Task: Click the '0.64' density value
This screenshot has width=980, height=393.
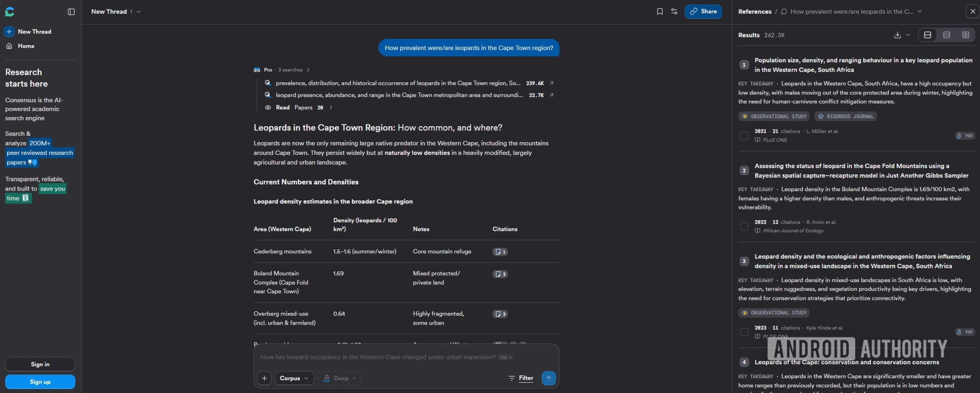Action: pyautogui.click(x=339, y=314)
